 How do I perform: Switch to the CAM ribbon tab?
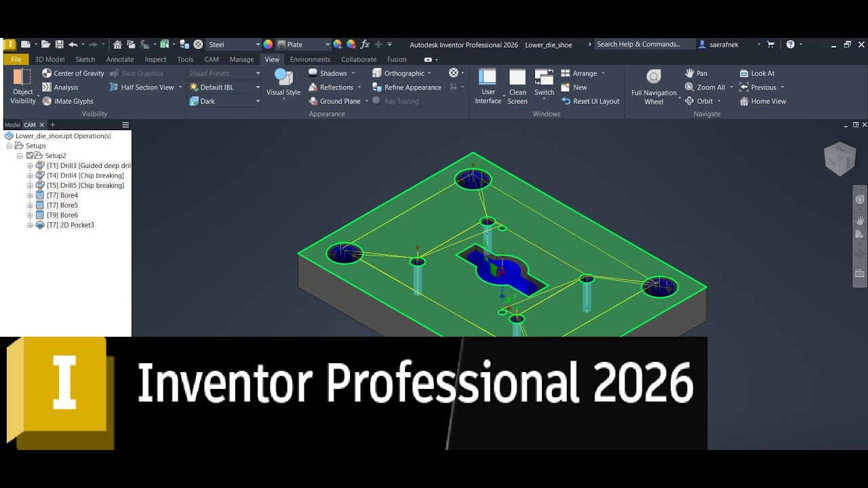coord(211,60)
